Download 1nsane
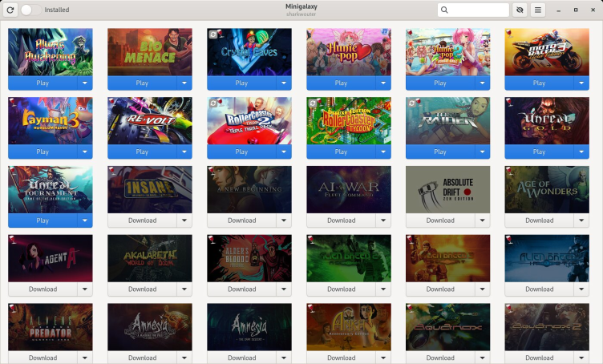The width and height of the screenshot is (603, 364). (142, 220)
